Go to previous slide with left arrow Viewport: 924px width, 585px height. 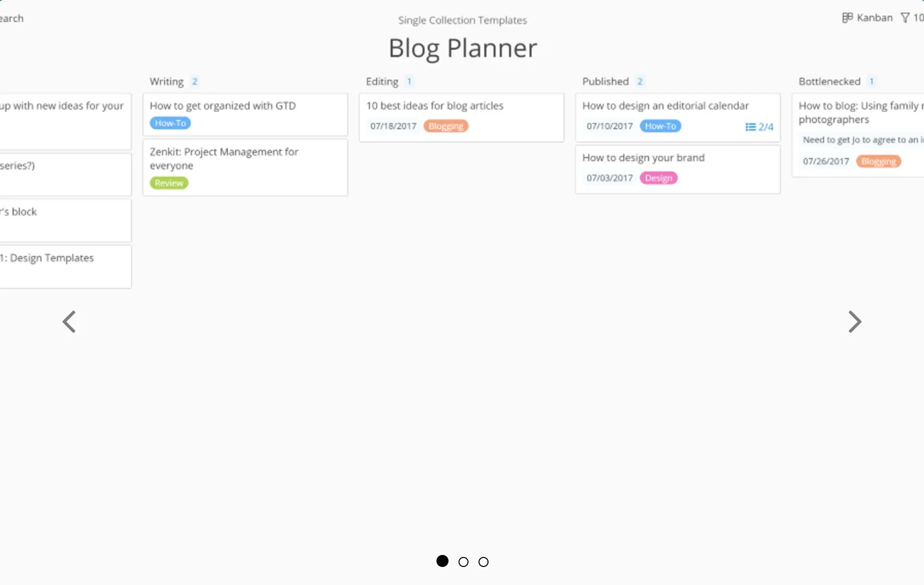point(69,322)
